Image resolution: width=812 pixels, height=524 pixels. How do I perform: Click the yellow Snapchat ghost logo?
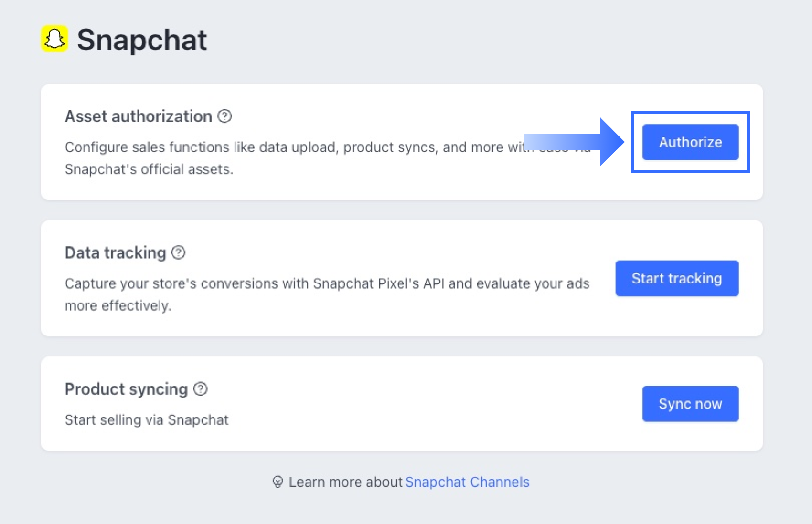click(54, 39)
